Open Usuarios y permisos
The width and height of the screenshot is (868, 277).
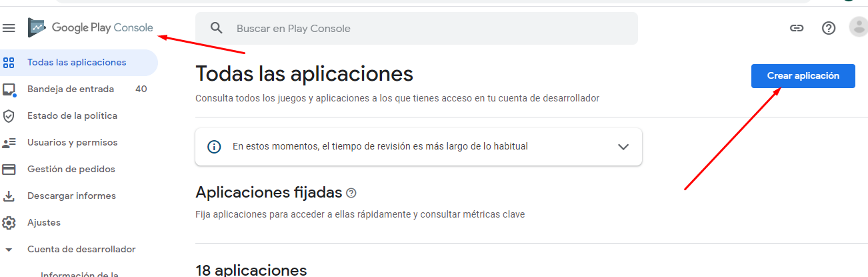(72, 143)
